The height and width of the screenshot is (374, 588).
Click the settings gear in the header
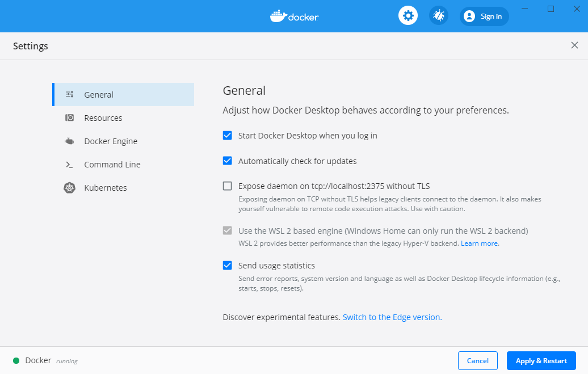tap(408, 15)
